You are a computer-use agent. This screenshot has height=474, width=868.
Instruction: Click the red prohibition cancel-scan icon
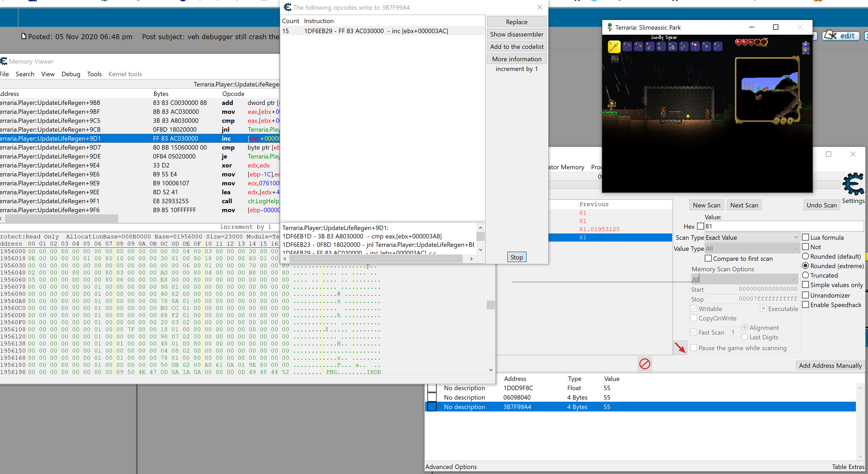(x=645, y=364)
